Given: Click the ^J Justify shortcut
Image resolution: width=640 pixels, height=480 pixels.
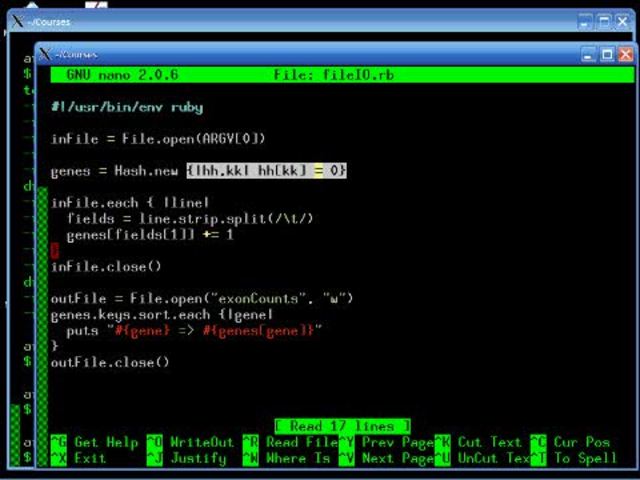Looking at the screenshot, I should click(x=186, y=459).
